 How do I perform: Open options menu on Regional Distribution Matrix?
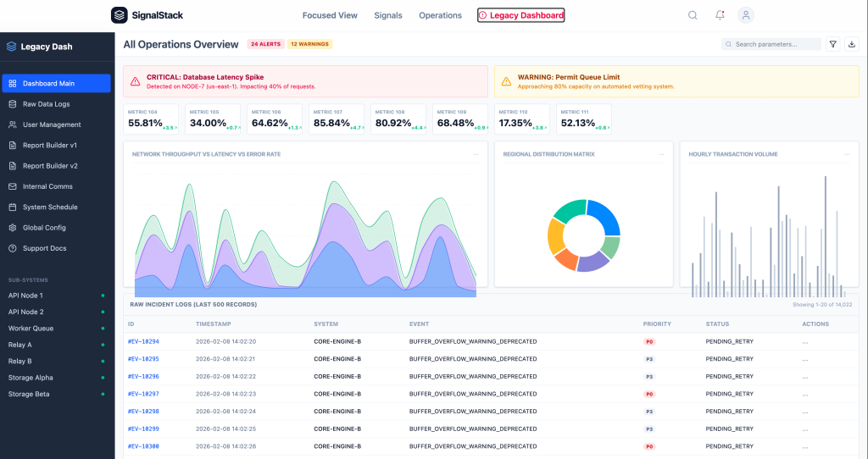coord(660,154)
